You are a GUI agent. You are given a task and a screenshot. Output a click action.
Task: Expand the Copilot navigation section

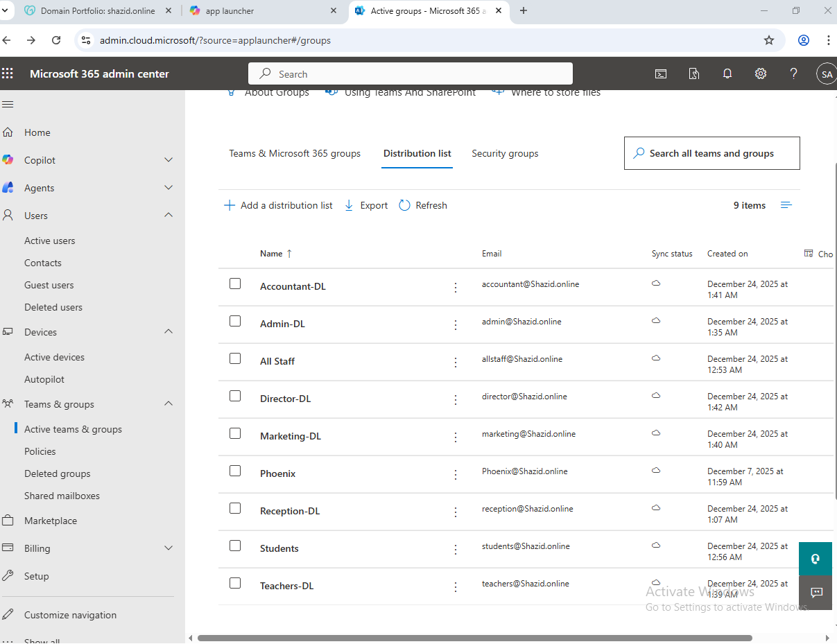pos(169,160)
